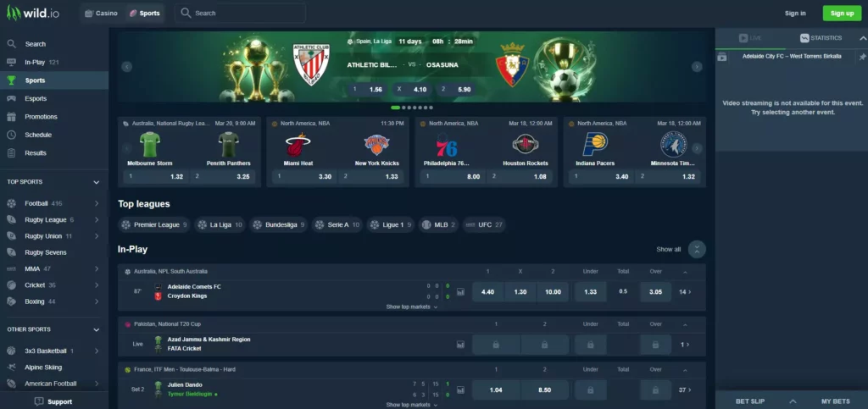The image size is (868, 409).
Task: Pick Over 0.5 odds 3.05
Action: pyautogui.click(x=655, y=292)
